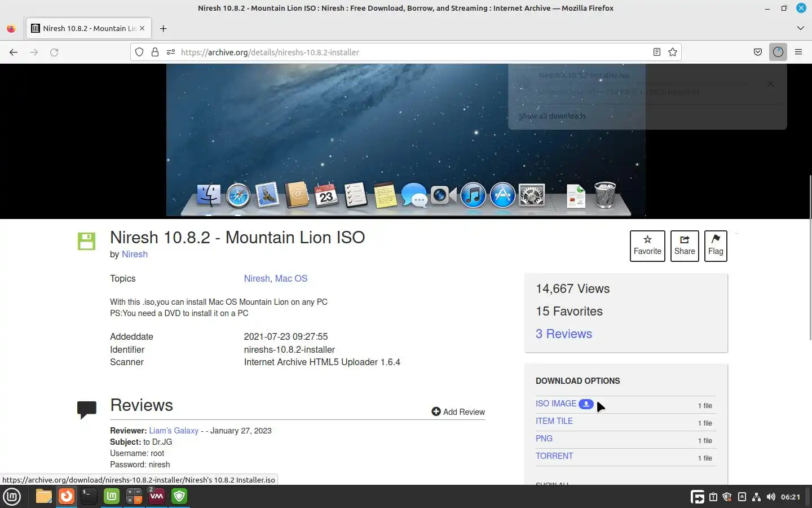Click the 15 Favorites statistic

click(x=569, y=311)
